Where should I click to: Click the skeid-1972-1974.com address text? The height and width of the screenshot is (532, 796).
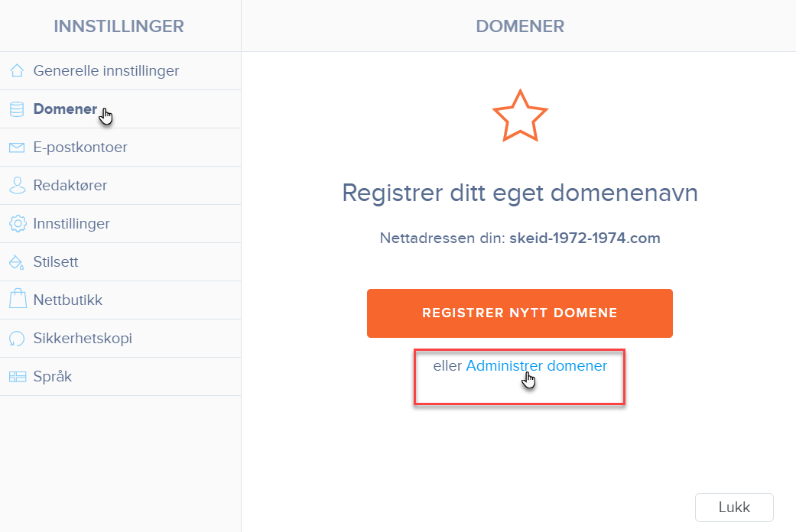click(x=585, y=238)
